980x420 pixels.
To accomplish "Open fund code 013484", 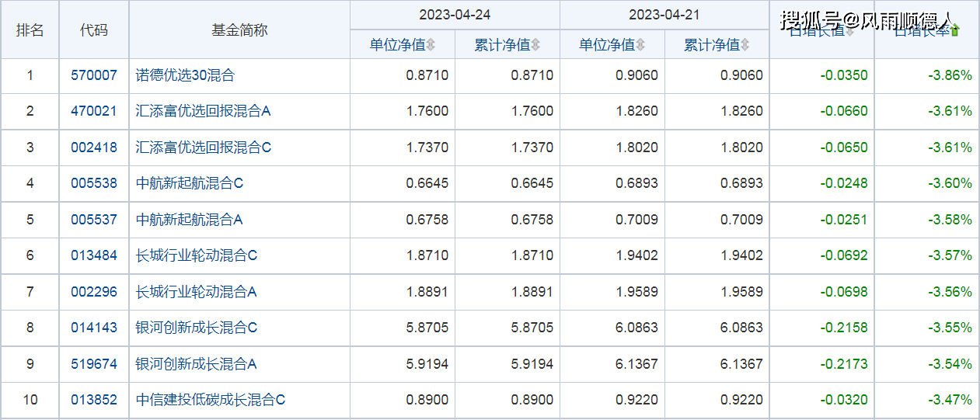I will (x=94, y=255).
